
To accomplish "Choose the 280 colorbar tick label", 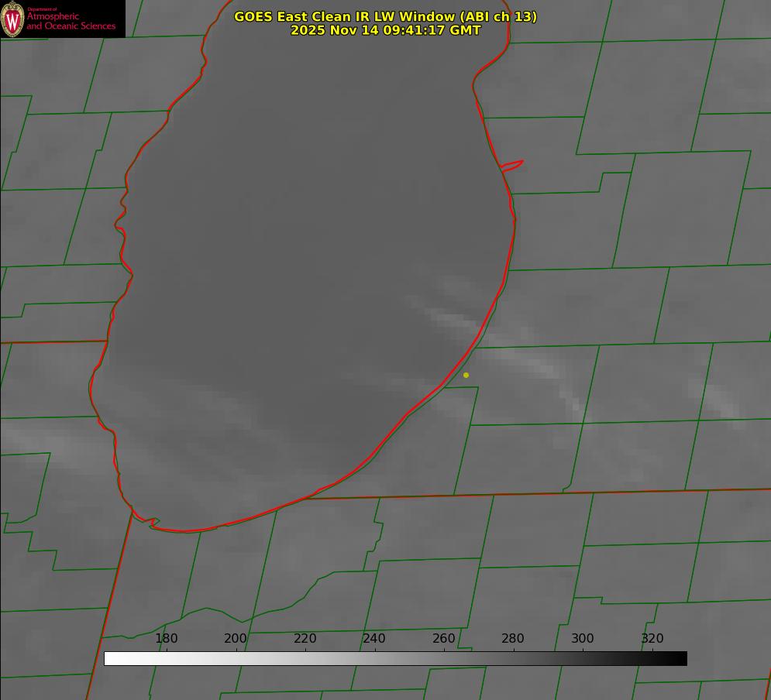I will pos(513,639).
